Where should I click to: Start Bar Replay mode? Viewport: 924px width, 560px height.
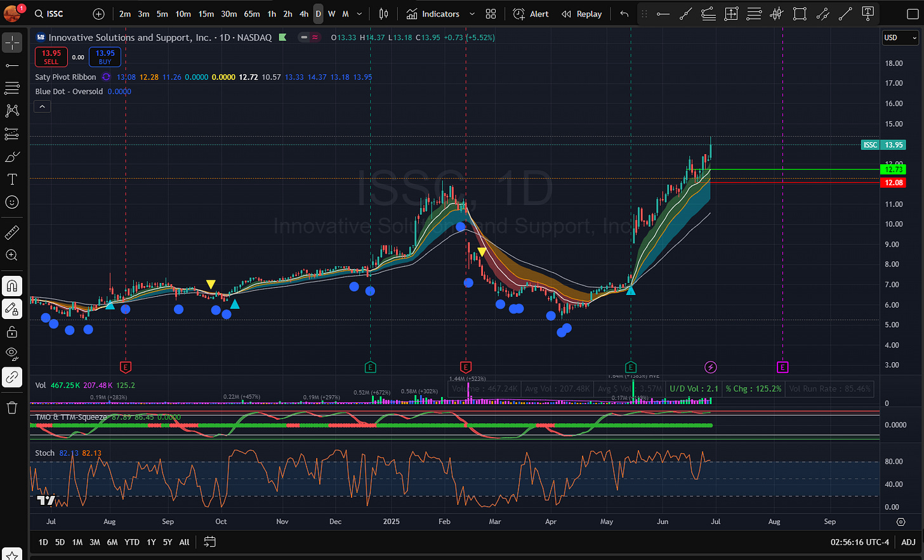581,14
